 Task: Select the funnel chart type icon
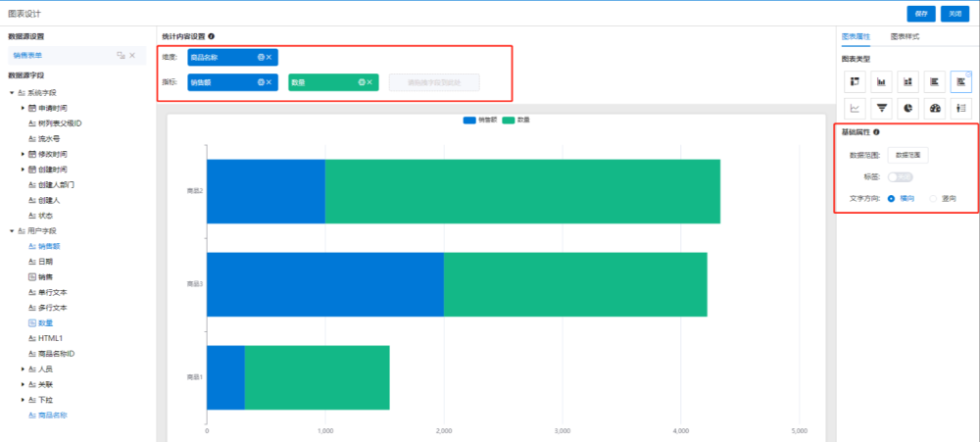(x=881, y=108)
